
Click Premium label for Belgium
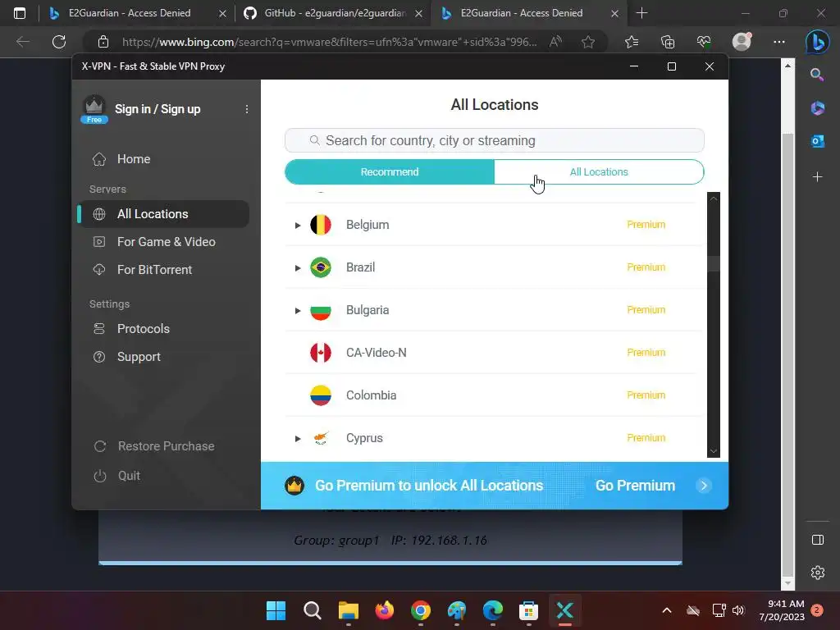(x=646, y=225)
